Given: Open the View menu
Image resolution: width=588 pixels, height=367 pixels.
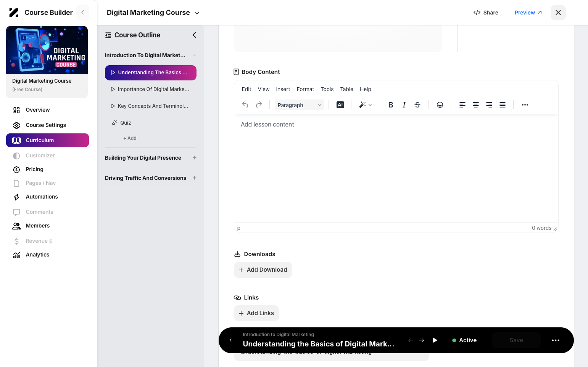Looking at the screenshot, I should pyautogui.click(x=264, y=89).
